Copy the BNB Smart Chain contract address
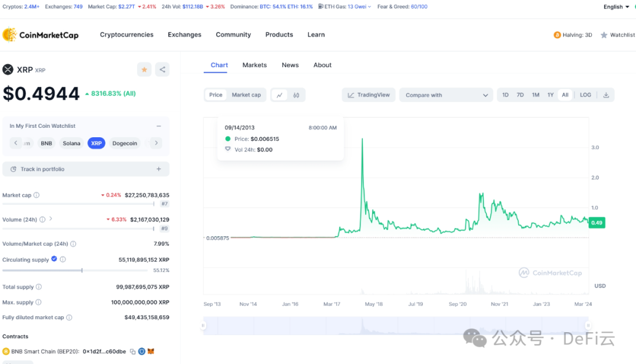Screen dimensions: 636x364 [132, 352]
